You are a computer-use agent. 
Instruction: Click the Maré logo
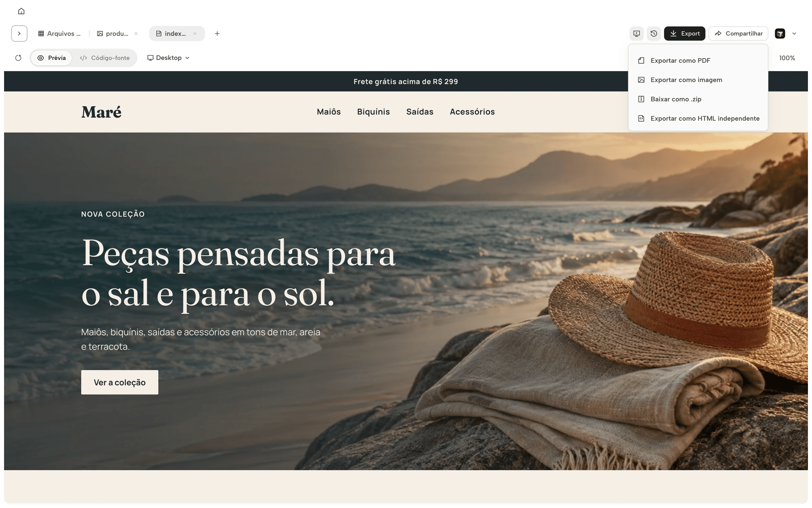coord(101,112)
